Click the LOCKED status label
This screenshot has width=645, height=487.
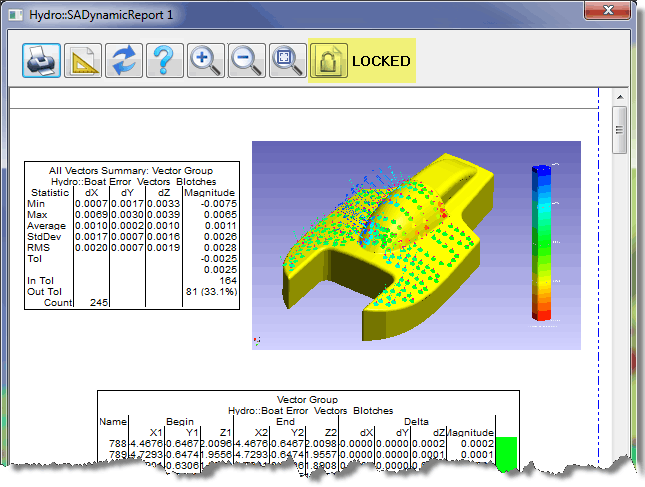click(381, 61)
